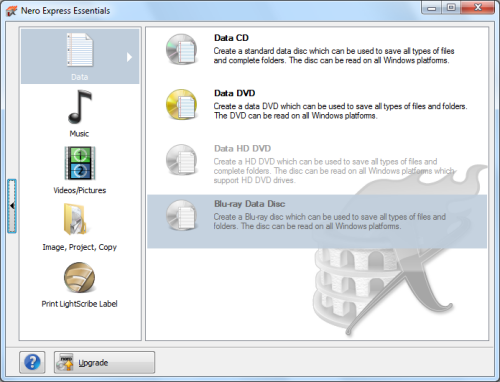Image resolution: width=500 pixels, height=382 pixels.
Task: Click the Data HD DVD disc icon
Action: (x=182, y=160)
